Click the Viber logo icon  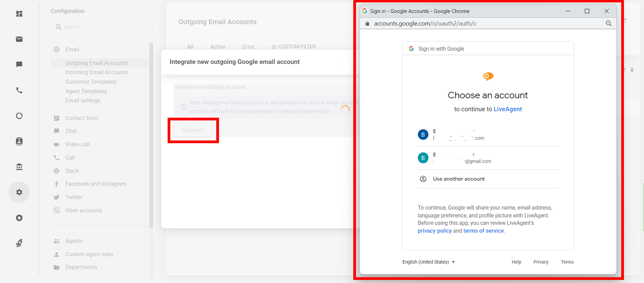[x=56, y=210]
